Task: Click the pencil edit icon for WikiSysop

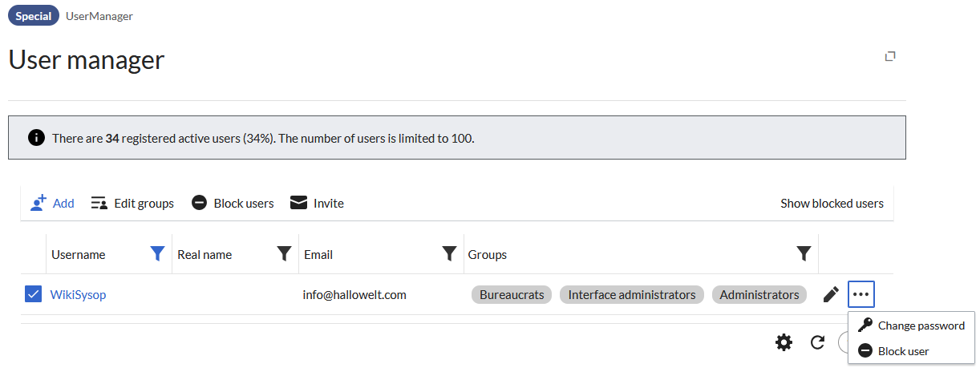Action: pyautogui.click(x=832, y=294)
